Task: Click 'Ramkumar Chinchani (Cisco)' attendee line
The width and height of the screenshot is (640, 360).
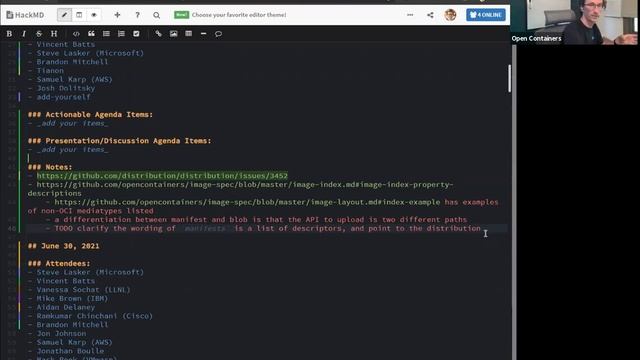Action: 94,316
